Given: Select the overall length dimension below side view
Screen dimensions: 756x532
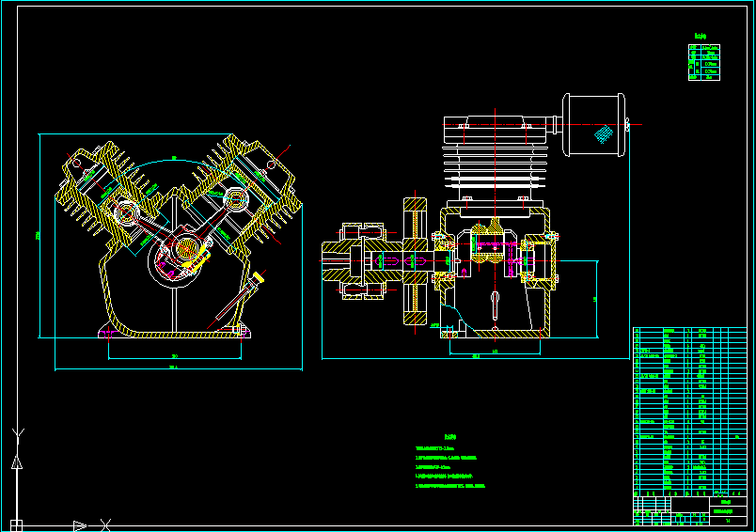Looking at the screenshot, I should 476,357.
